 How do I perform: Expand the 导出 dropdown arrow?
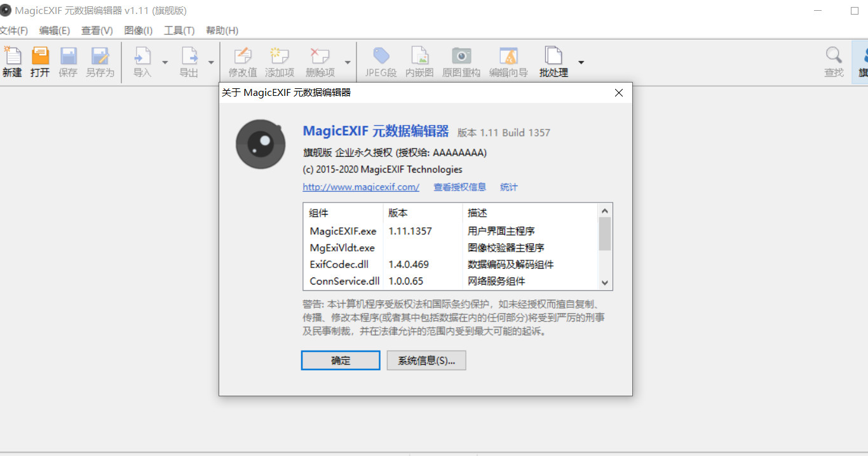coord(212,62)
